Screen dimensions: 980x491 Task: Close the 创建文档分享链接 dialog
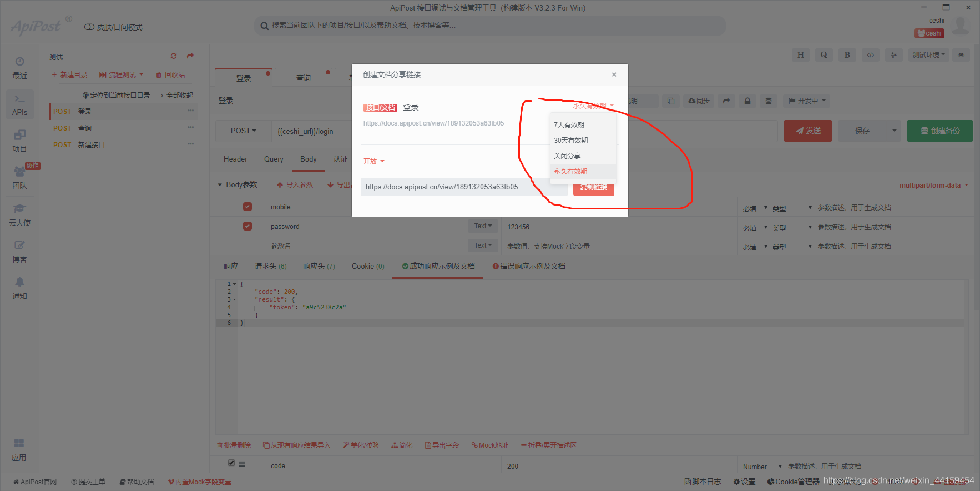click(x=614, y=74)
